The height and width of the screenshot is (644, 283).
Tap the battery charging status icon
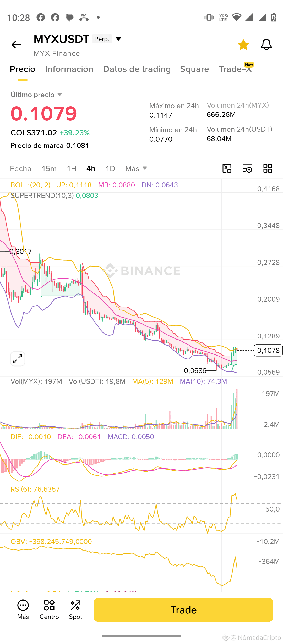pyautogui.click(x=274, y=18)
